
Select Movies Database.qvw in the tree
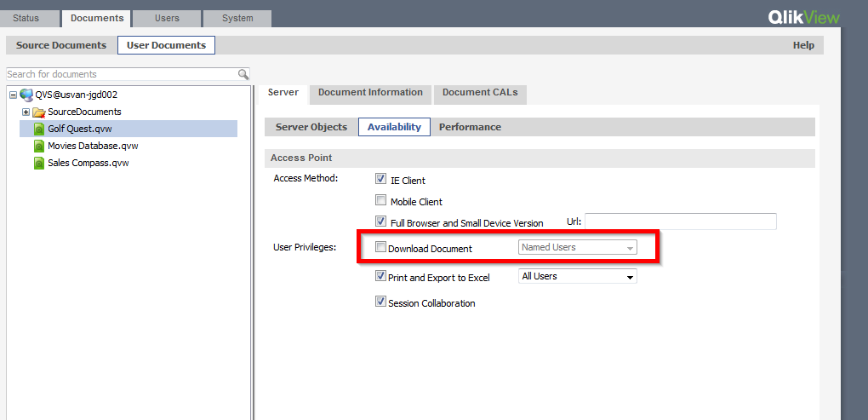pyautogui.click(x=93, y=147)
